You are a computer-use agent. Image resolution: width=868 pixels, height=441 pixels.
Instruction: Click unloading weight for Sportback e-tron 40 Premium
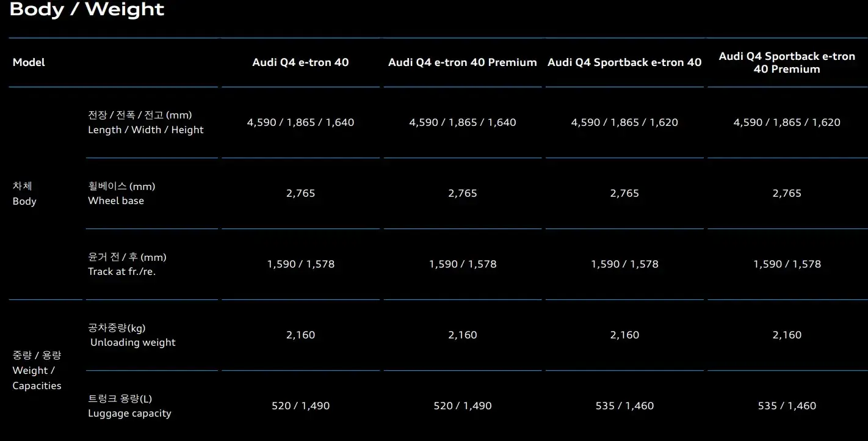point(787,335)
